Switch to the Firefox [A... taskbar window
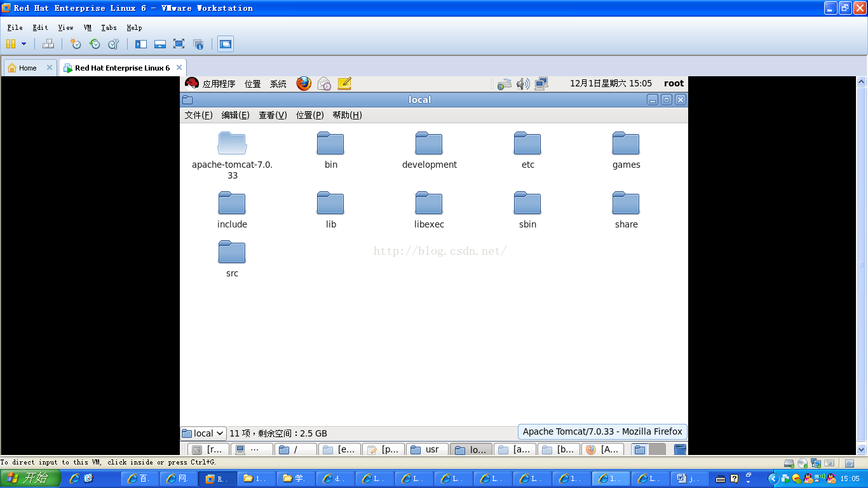868x488 pixels. click(602, 449)
